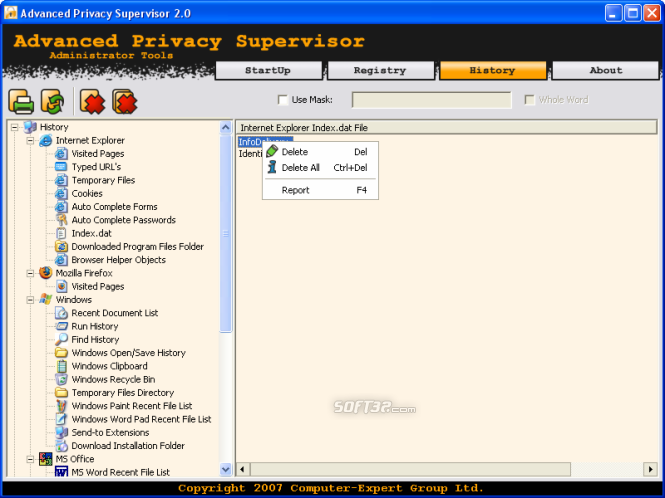
Task: Select MS Word Recent File List
Action: (x=120, y=472)
